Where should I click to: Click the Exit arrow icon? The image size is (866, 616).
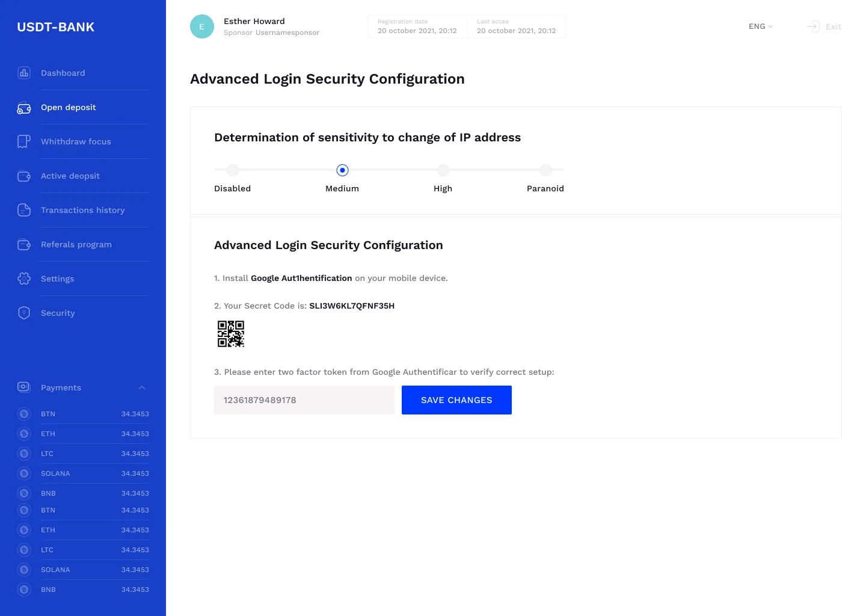click(x=813, y=26)
